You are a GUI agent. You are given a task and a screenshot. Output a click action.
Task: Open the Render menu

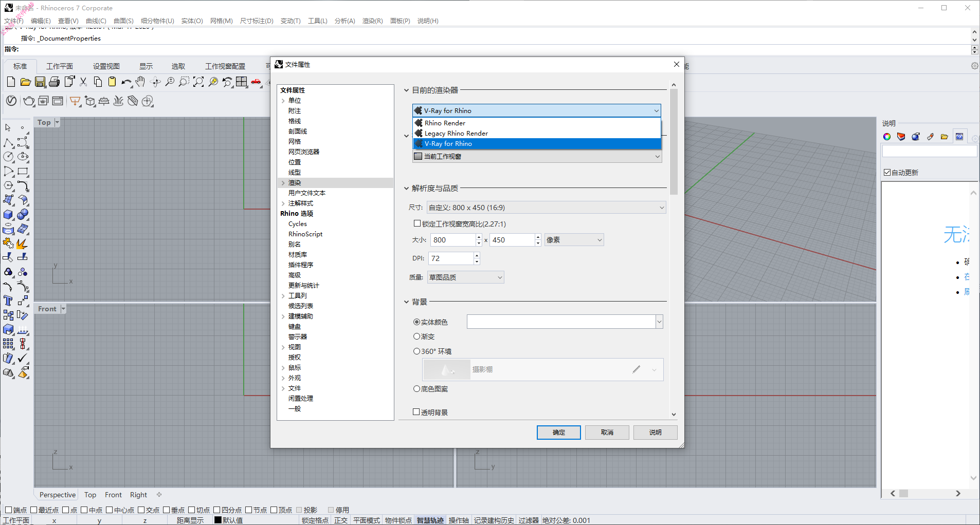tap(372, 21)
